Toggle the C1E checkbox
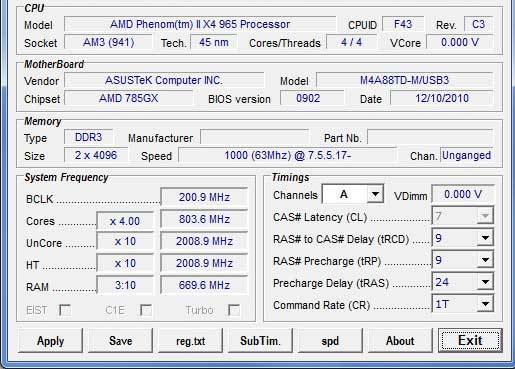515x369 pixels. pos(146,310)
